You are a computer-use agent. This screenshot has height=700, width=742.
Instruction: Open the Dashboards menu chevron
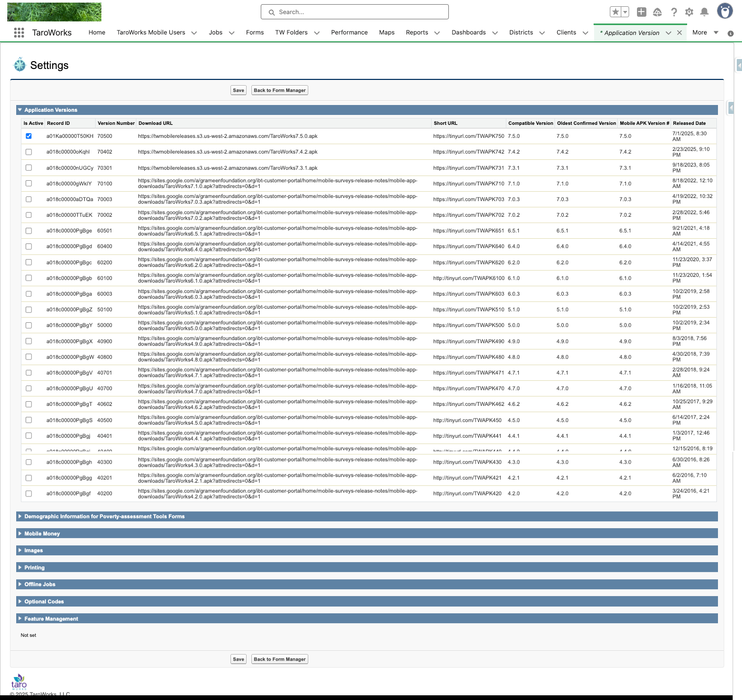pos(495,33)
